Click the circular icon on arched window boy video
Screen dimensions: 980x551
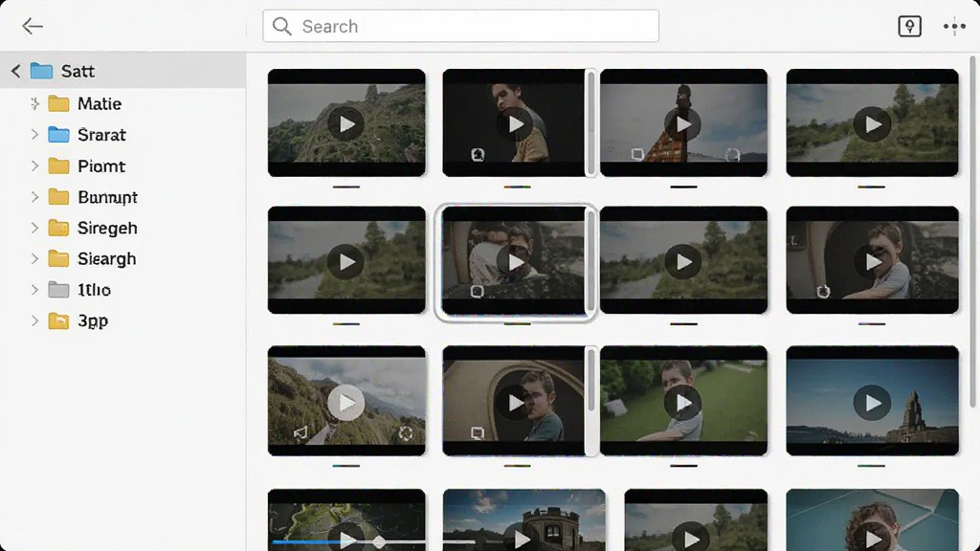(x=823, y=291)
